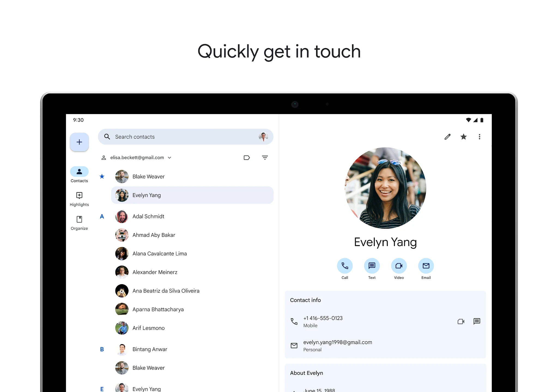Select the highlighted Evelyn Yang favorite row
The height and width of the screenshot is (392, 558).
click(x=192, y=195)
